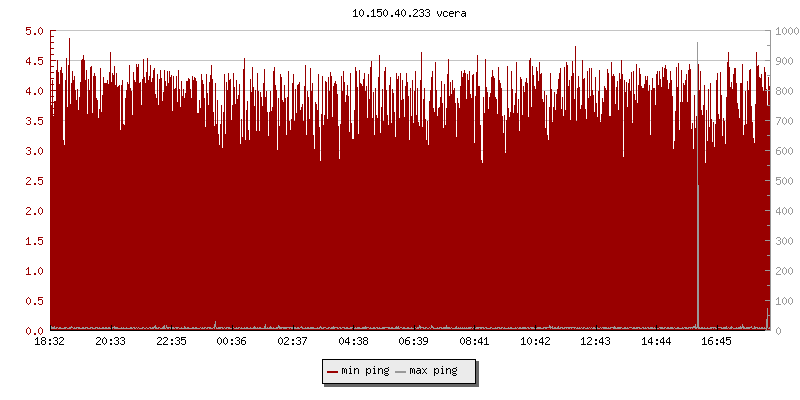
Task: Select the max ping legend label
Action: pos(433,371)
